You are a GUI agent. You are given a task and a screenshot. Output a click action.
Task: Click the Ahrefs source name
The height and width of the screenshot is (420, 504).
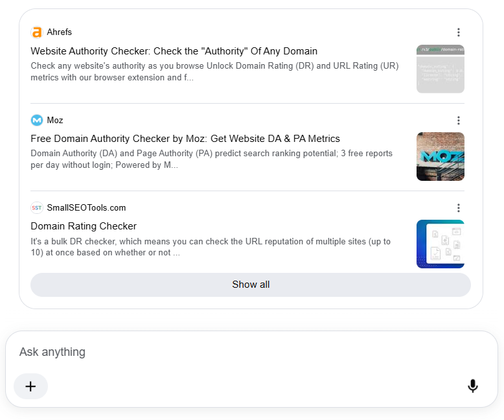(59, 32)
